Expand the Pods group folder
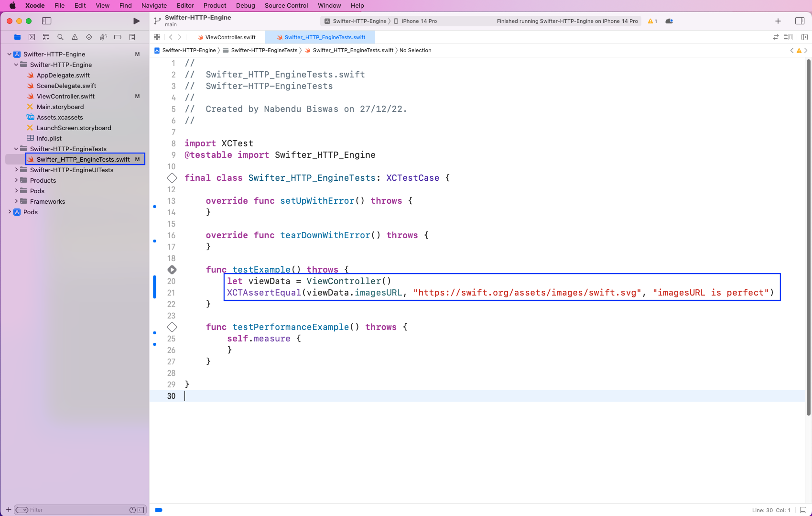 (16, 191)
